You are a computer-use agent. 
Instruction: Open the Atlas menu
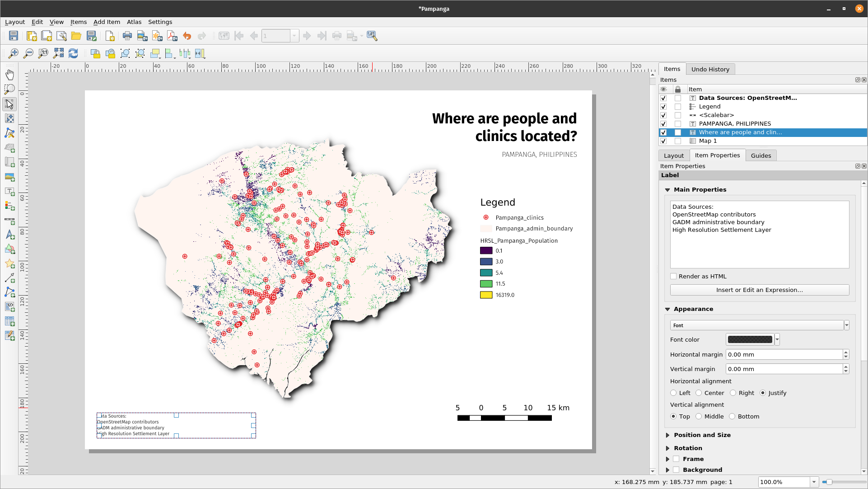coord(134,22)
